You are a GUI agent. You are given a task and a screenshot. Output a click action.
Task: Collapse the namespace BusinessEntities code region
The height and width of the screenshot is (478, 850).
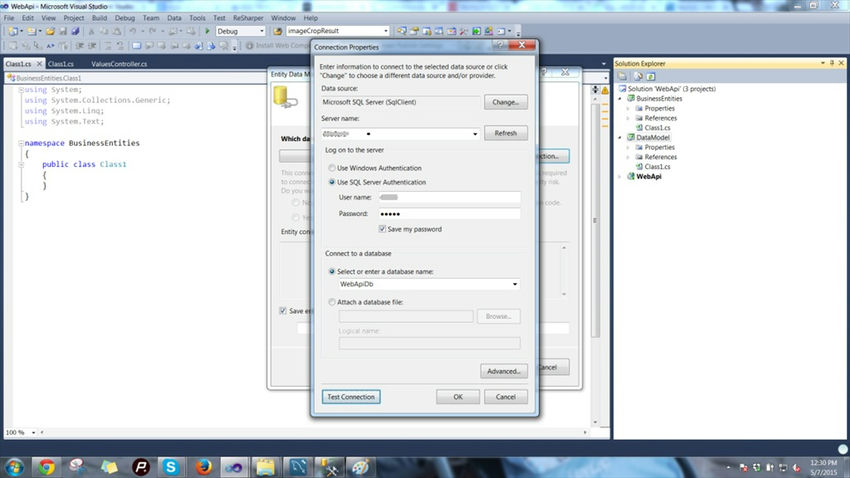coord(21,143)
